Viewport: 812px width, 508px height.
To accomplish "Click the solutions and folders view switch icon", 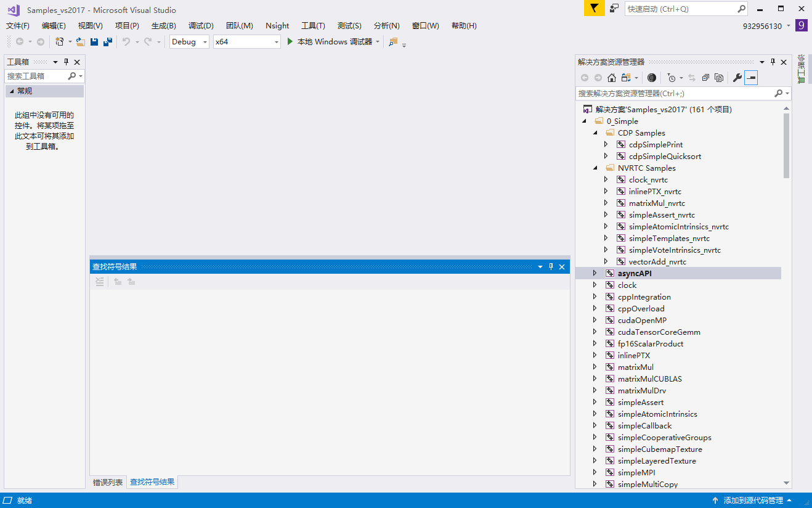I will coord(626,78).
